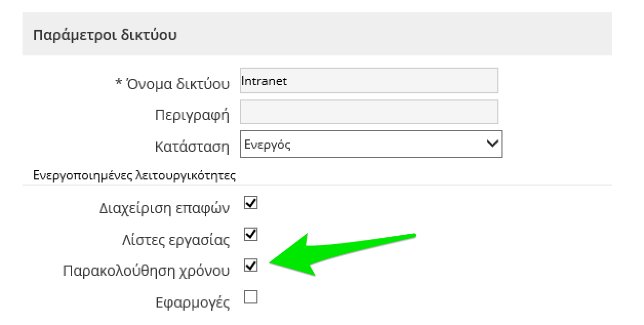Click the Όνομα δικτύου label

point(177,84)
